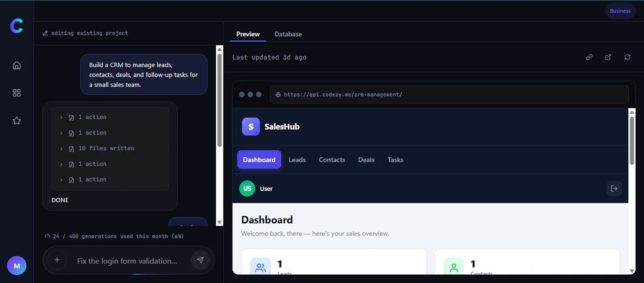The width and height of the screenshot is (644, 283).
Task: Click the pencil icon beside editing existing project
Action: click(45, 33)
